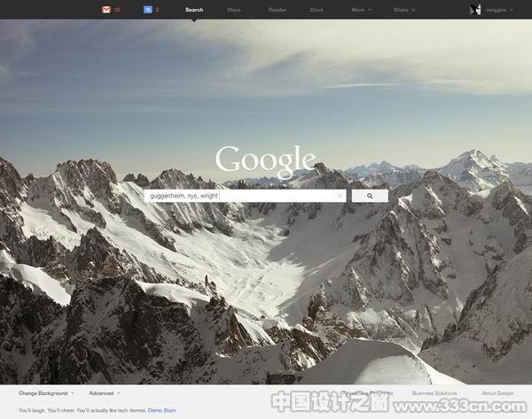This screenshot has height=419, width=532.
Task: Click in the search input field
Action: 246,196
